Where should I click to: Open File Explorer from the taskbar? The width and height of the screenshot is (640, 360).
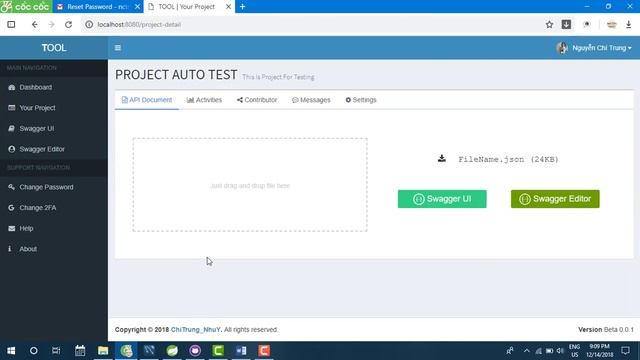click(x=103, y=351)
